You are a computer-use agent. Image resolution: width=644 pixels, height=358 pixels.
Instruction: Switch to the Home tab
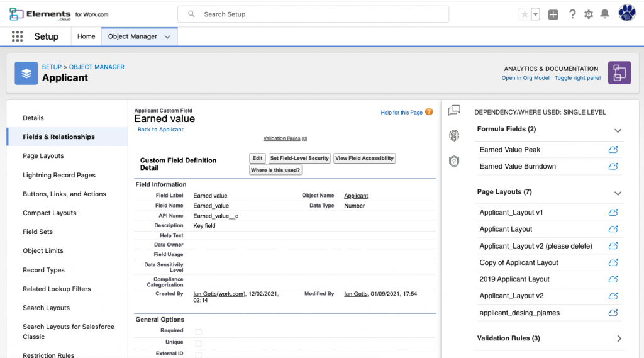pos(86,36)
